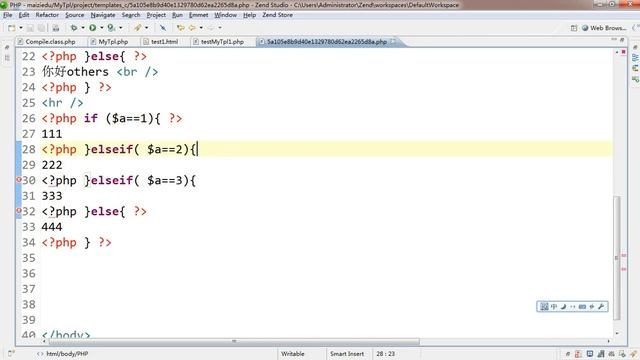
Task: Click the red error indicator above overview ruler
Action: (623, 52)
